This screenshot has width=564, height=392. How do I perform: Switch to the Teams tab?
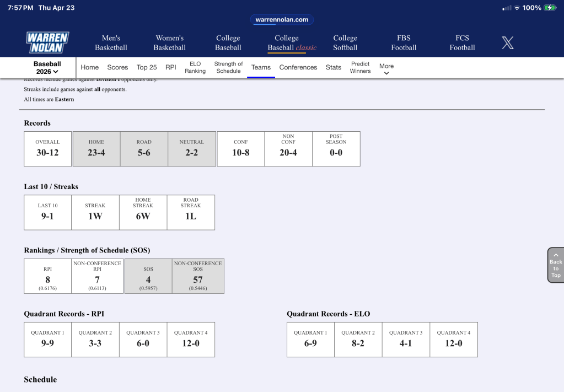[x=261, y=67]
